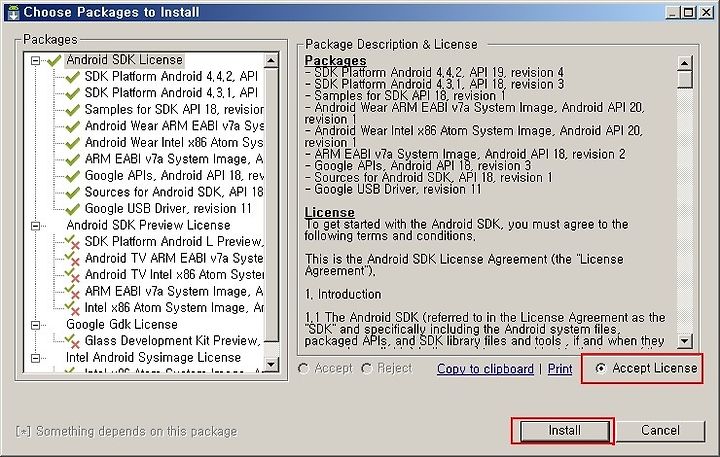The width and height of the screenshot is (720, 457).
Task: Click check icon for Google APIs, Android API 18
Action: click(73, 176)
